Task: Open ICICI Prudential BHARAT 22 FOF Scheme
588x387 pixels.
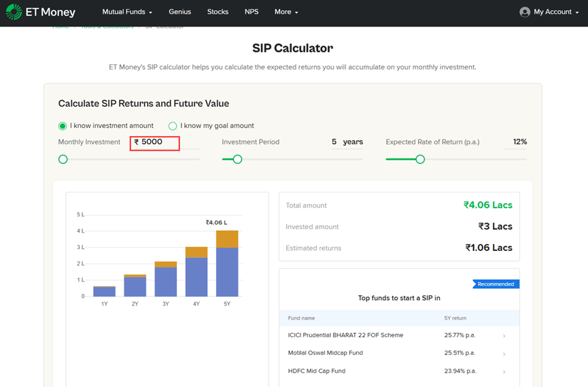Action: [345, 335]
